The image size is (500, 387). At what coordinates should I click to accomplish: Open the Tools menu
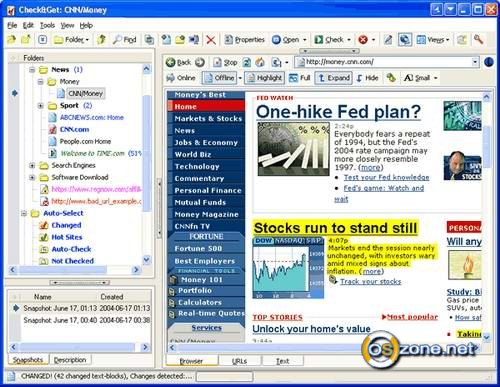tap(47, 25)
